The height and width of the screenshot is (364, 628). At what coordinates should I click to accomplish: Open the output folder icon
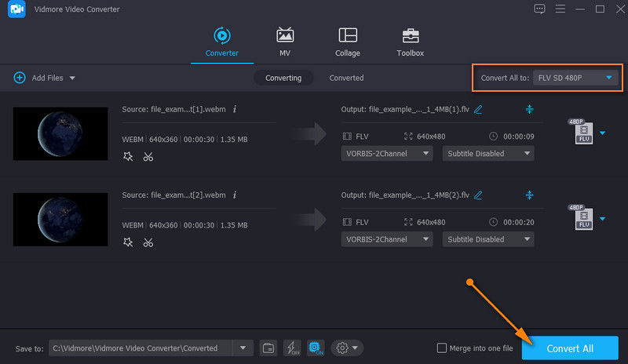click(x=268, y=348)
